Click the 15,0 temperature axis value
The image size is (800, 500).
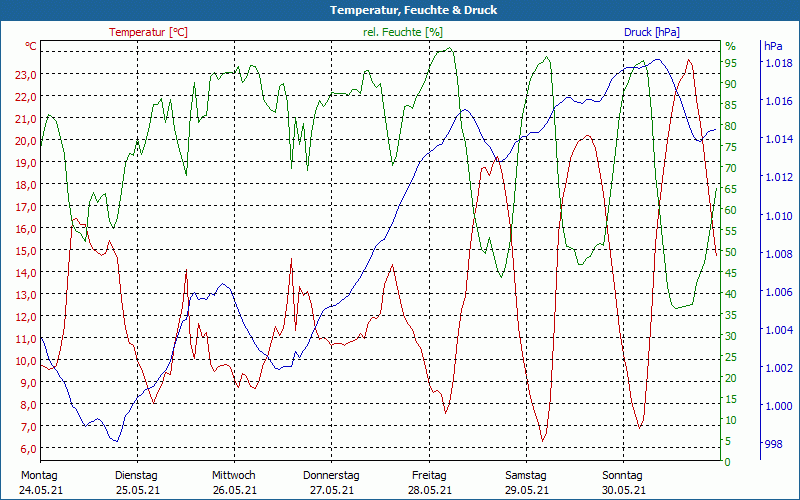(x=26, y=251)
